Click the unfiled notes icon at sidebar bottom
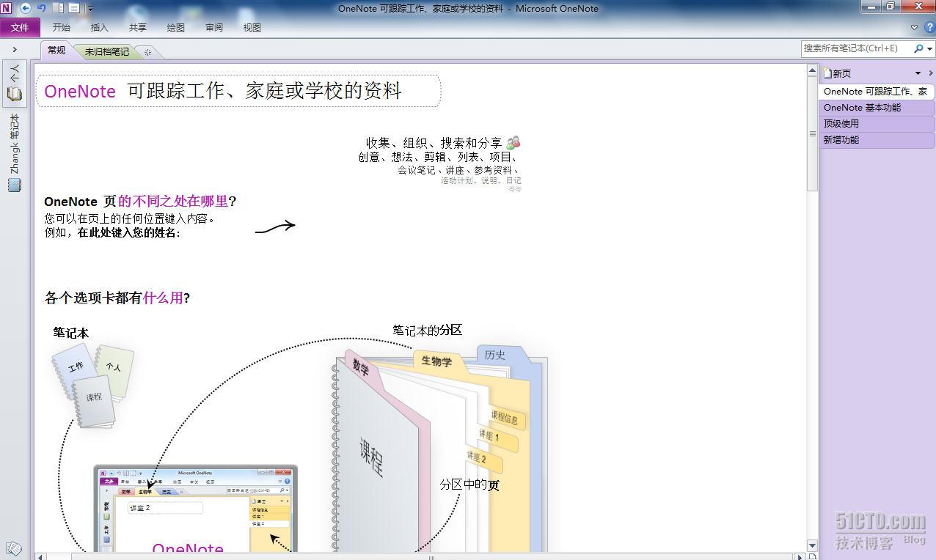 click(13, 548)
